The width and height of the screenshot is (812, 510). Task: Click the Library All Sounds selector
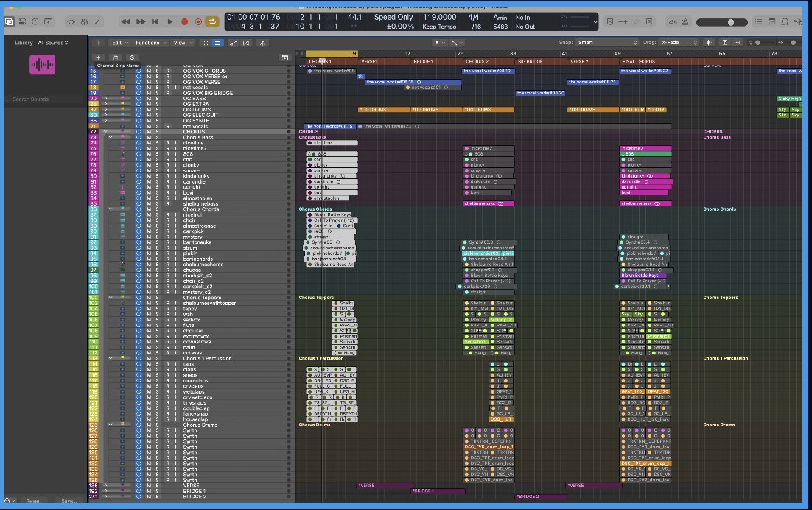coord(53,43)
